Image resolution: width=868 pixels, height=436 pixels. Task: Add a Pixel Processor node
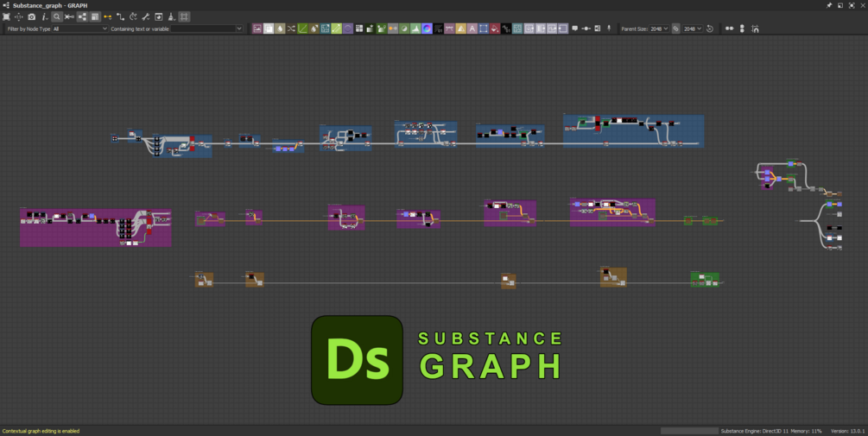pos(439,28)
